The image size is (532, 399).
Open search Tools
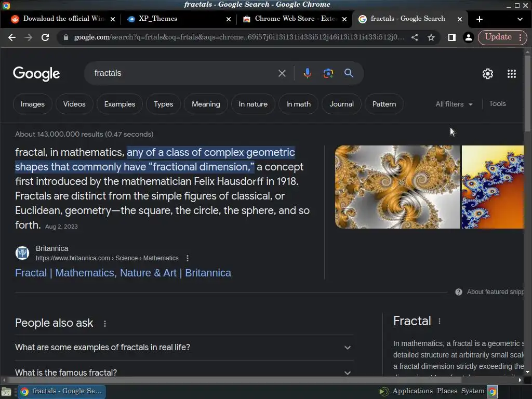point(497,104)
